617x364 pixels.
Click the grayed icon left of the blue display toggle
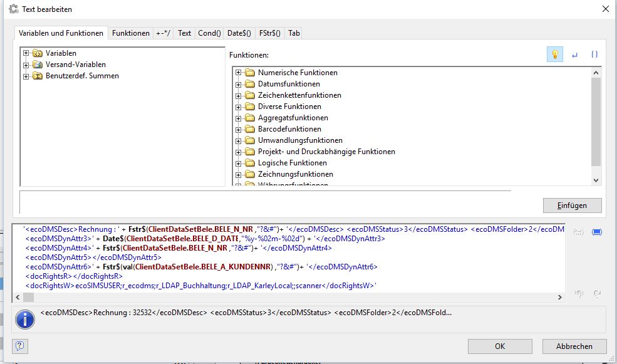pyautogui.click(x=578, y=232)
